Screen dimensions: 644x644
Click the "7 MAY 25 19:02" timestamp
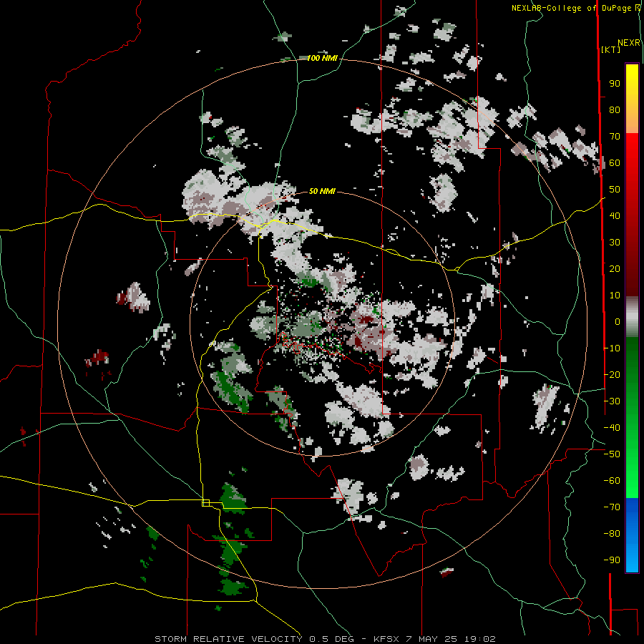tap(451, 639)
